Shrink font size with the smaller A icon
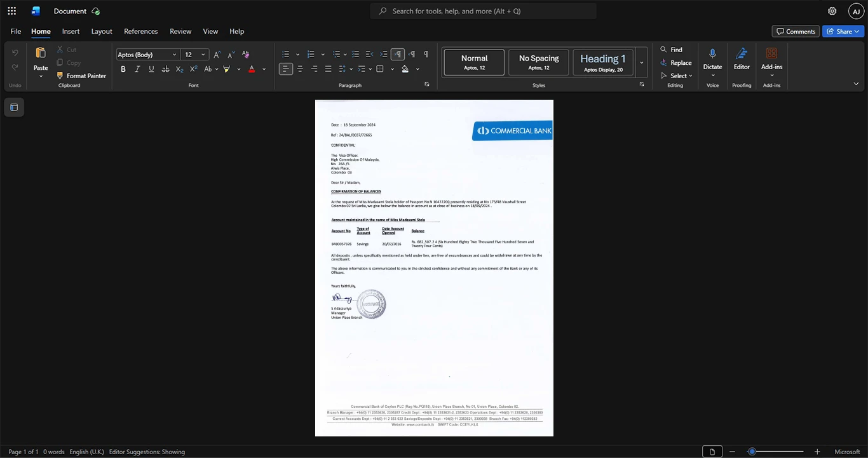 point(231,55)
